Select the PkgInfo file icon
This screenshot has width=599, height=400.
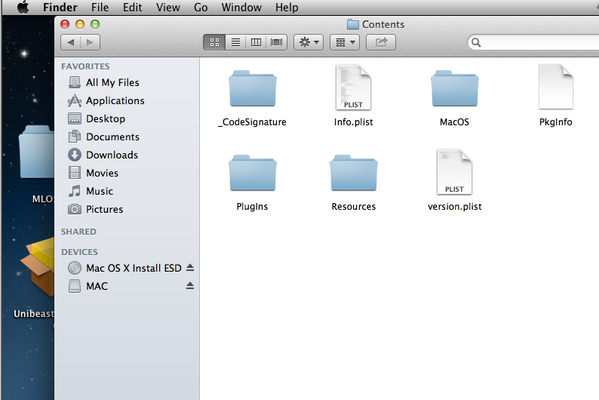point(556,87)
